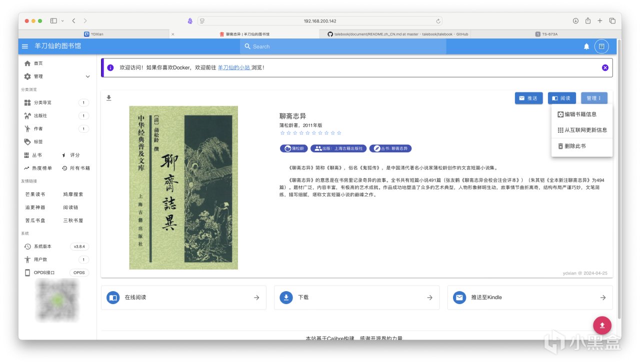Screen dimensions: 640x364
Task: Click the 推送 button
Action: pos(528,98)
